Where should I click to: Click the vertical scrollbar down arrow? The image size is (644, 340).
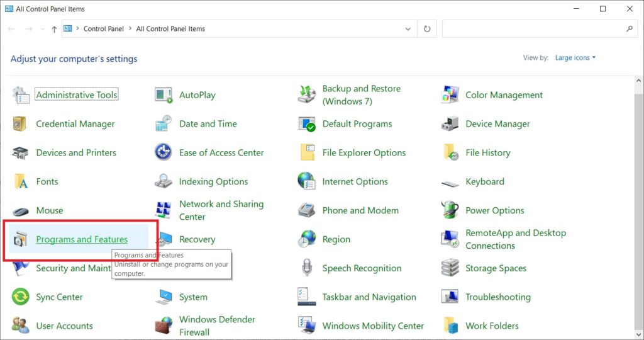(639, 335)
